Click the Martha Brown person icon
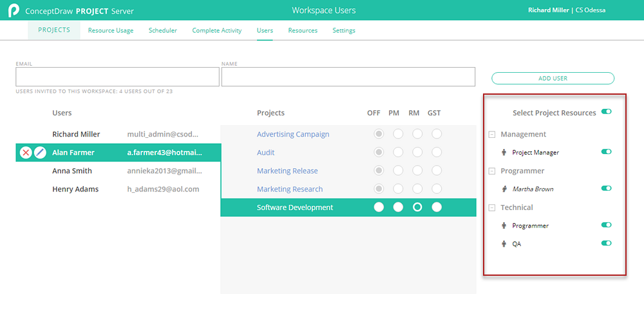This screenshot has height=328, width=644. tap(504, 189)
